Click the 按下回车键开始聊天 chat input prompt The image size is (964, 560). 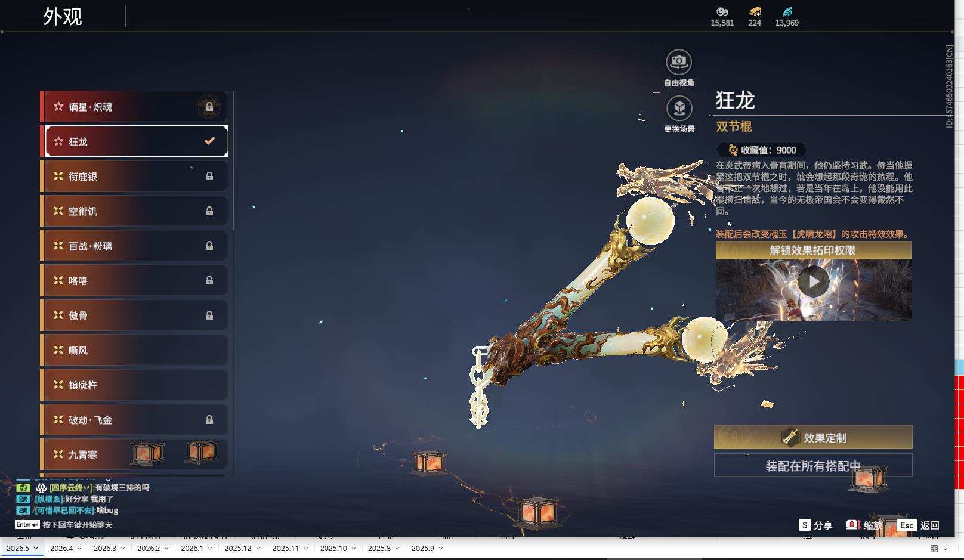point(77,525)
